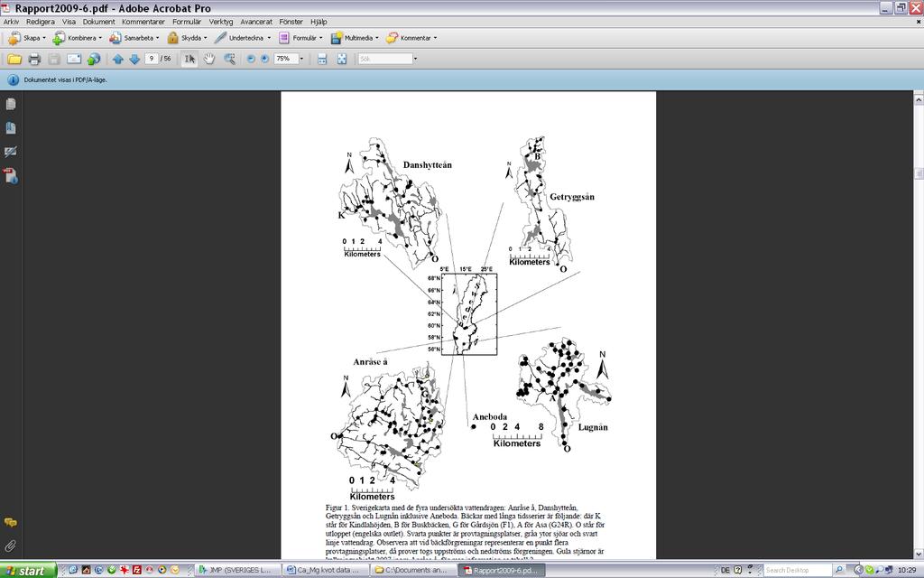The image size is (924, 578).
Task: Open the search options dropdown arrow
Action: 415,59
